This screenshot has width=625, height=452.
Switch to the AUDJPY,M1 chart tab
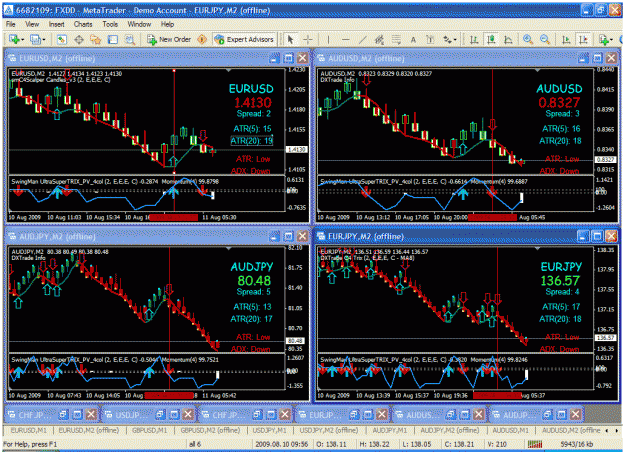pyautogui.click(x=390, y=430)
